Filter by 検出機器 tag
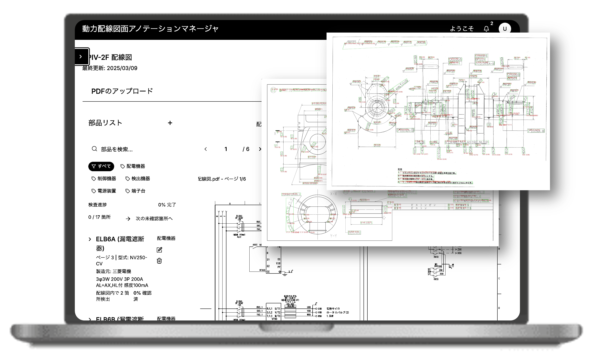593x364 pixels. [138, 179]
